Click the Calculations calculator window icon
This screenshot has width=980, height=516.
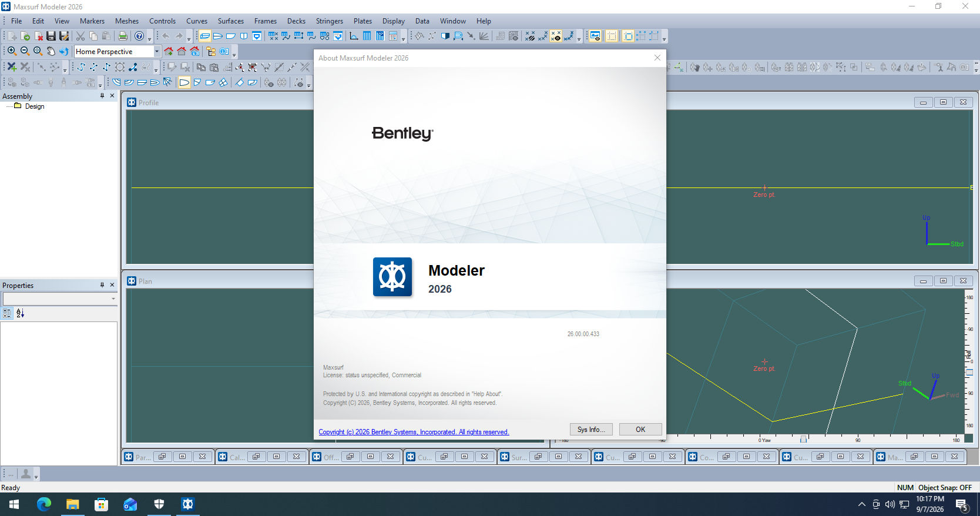[x=393, y=36]
